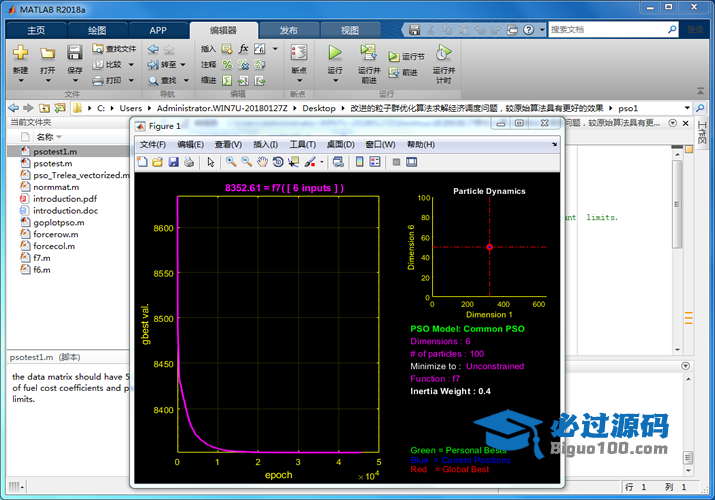Click the search documentation field
715x500 pixels.
pyautogui.click(x=607, y=30)
